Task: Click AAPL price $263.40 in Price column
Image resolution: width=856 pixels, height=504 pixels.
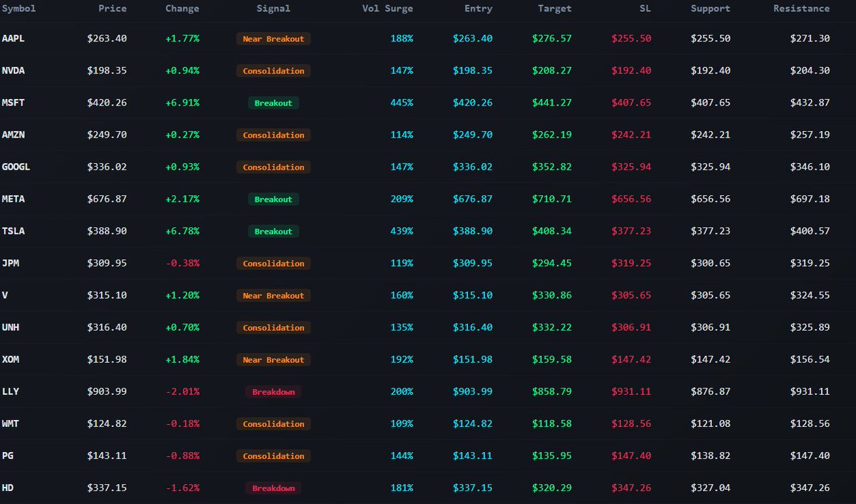Action: [107, 38]
